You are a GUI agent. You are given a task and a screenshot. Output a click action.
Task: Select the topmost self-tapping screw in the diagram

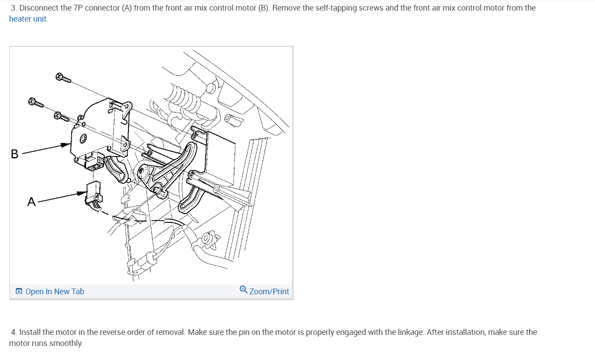click(x=64, y=78)
